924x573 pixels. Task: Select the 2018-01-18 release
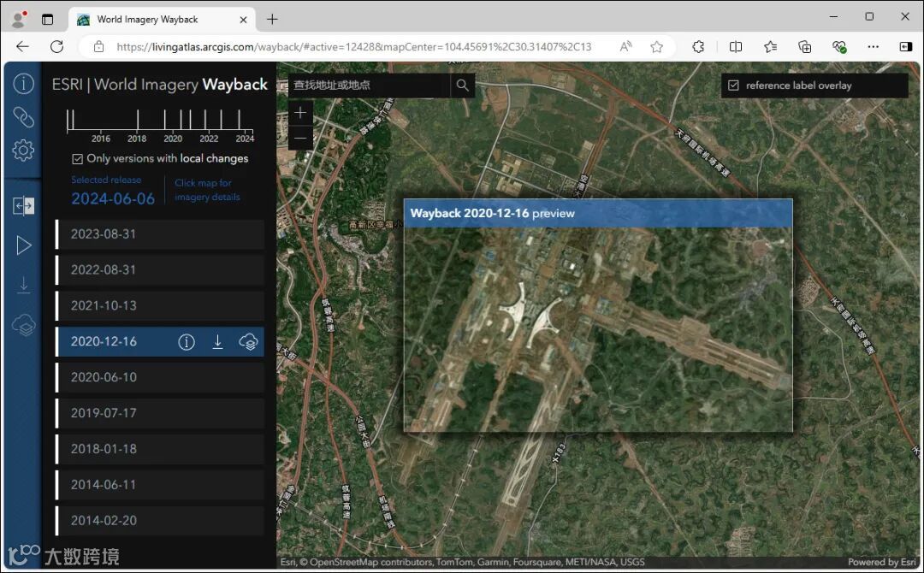click(160, 449)
